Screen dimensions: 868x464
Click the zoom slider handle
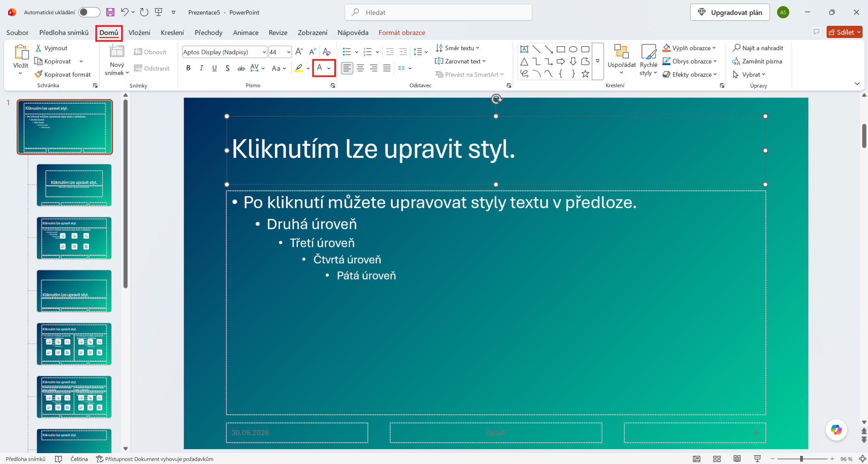(x=802, y=459)
